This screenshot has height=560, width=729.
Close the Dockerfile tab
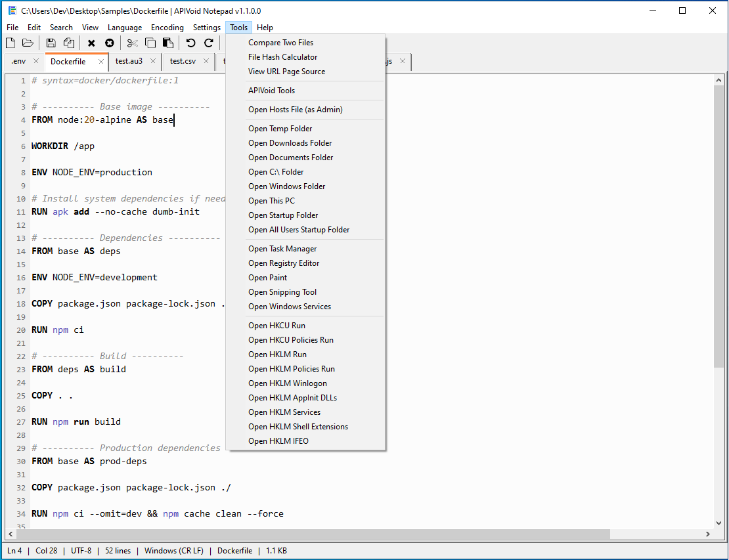101,61
